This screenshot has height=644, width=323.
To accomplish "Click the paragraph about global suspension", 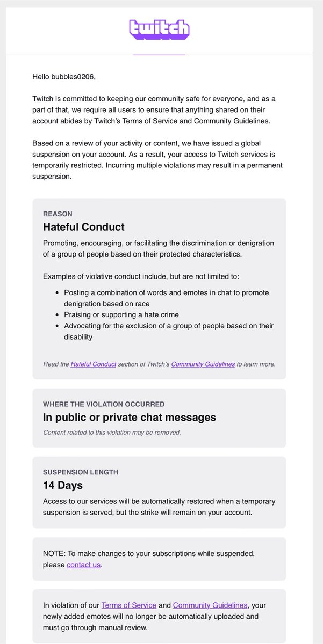I will 157,160.
